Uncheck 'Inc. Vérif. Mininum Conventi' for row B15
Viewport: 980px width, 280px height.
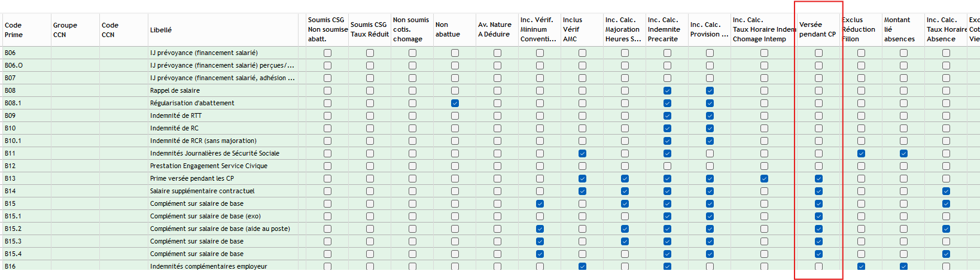click(540, 203)
